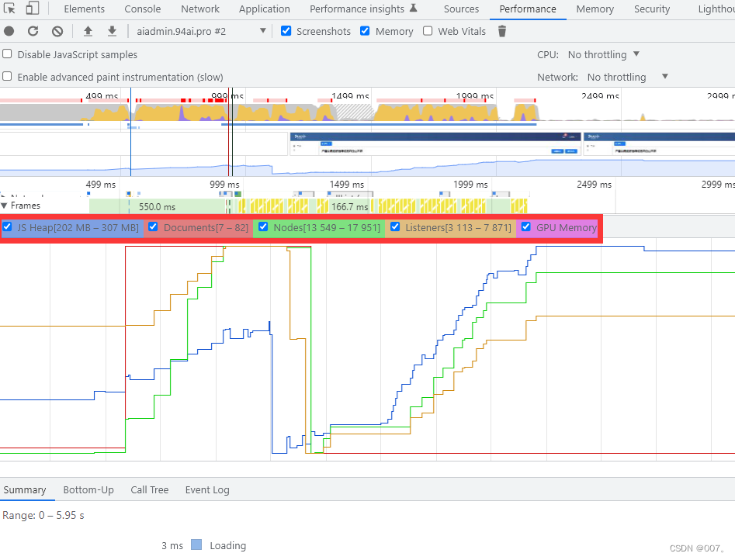Click the reload-and-record icon

33,31
